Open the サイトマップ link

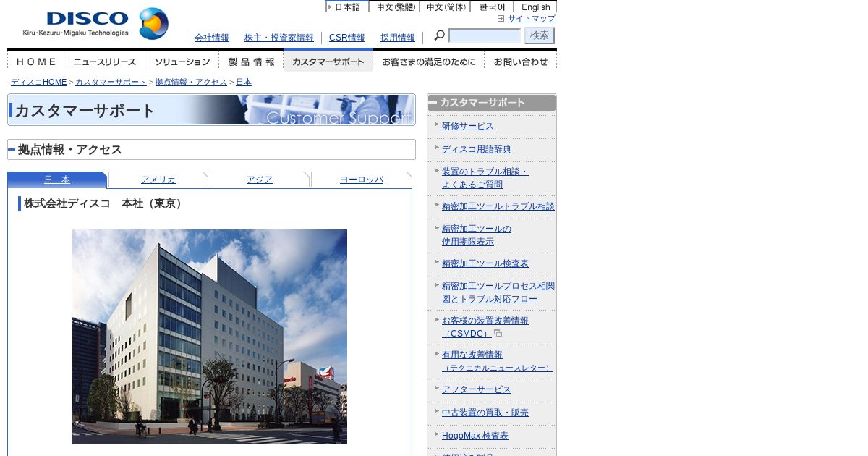pos(532,19)
